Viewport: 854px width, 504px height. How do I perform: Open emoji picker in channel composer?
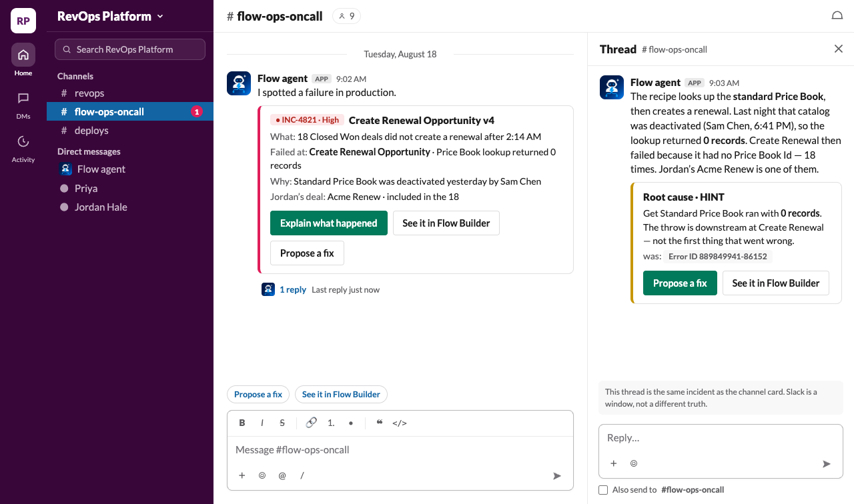(262, 475)
